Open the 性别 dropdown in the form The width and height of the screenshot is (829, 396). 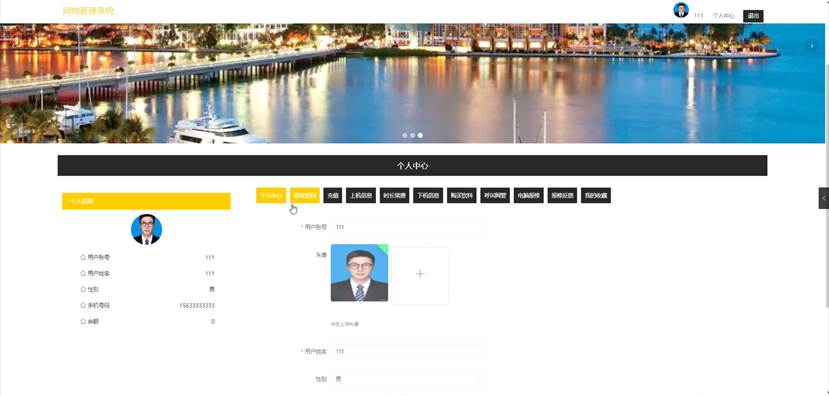coord(408,379)
